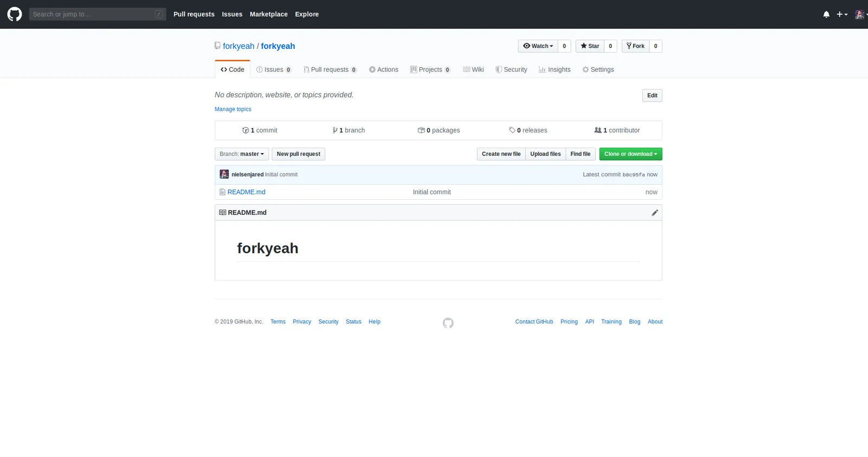Click the footer GitHub mark icon
Viewport: 868px width, 457px height.
(448, 323)
